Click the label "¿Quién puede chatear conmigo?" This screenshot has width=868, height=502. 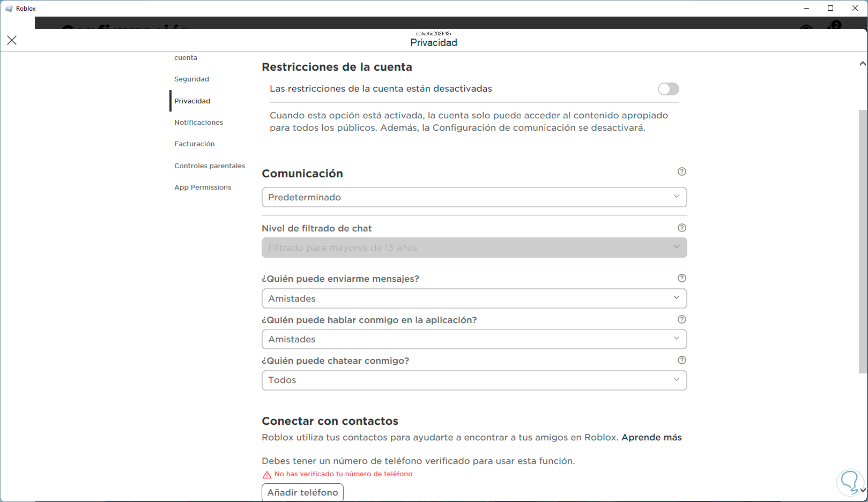[x=335, y=361]
